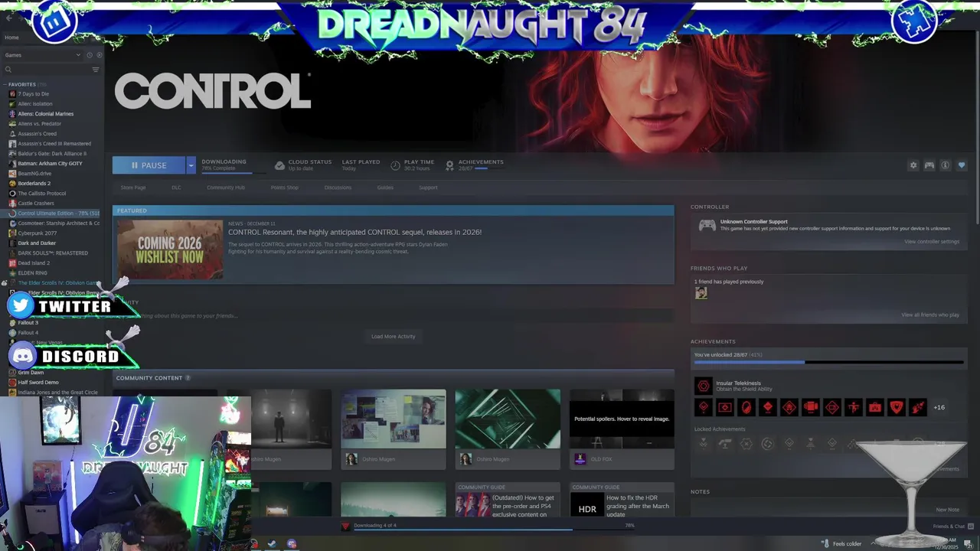Open the Guides tab
The height and width of the screenshot is (551, 980).
tap(385, 187)
